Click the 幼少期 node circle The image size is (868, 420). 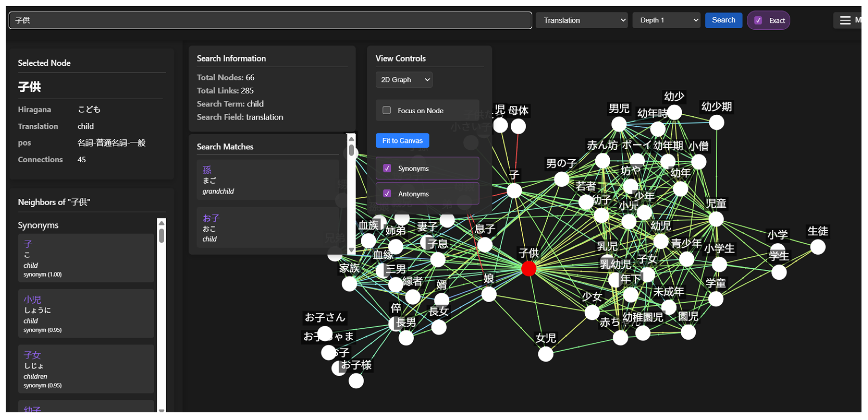coord(716,122)
